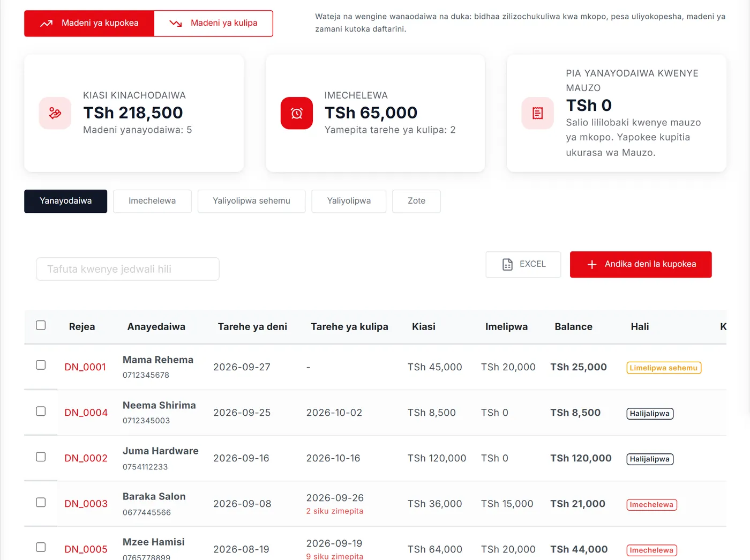Image resolution: width=750 pixels, height=560 pixels.
Task: Click the Imechelewa badge on Baraka Salon row
Action: [x=651, y=505]
